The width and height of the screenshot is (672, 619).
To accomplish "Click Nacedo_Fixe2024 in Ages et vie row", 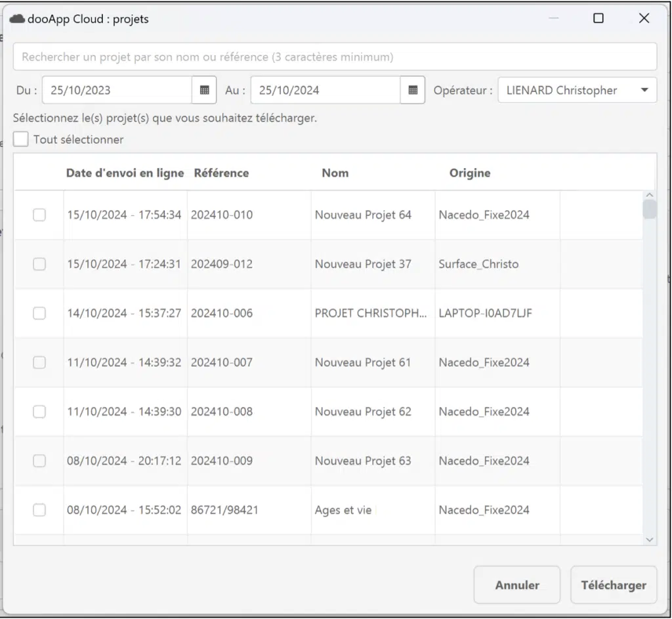I will (484, 510).
